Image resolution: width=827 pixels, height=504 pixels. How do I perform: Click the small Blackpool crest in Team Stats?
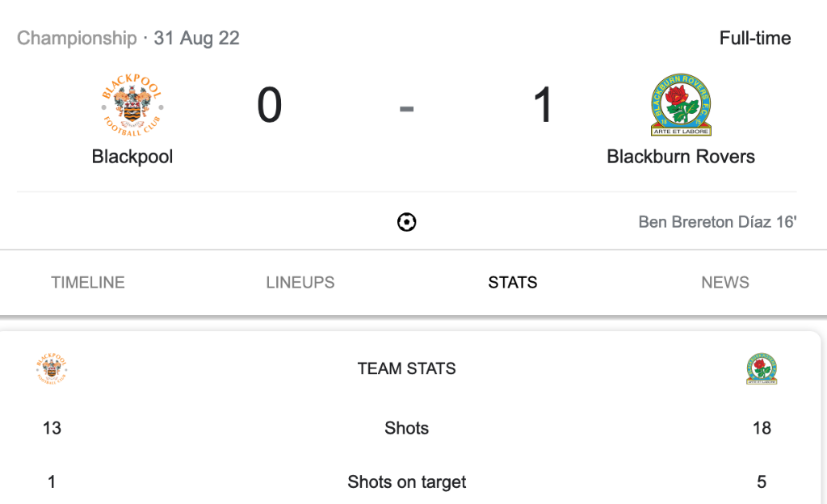[52, 368]
